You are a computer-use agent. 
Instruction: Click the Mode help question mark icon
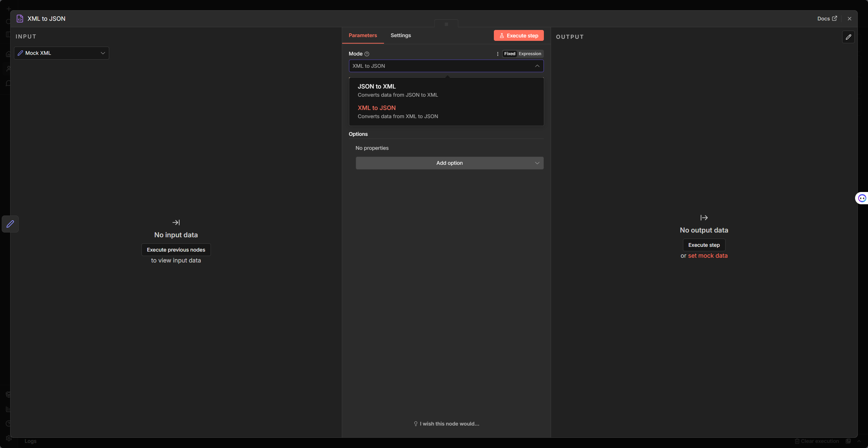pos(367,54)
